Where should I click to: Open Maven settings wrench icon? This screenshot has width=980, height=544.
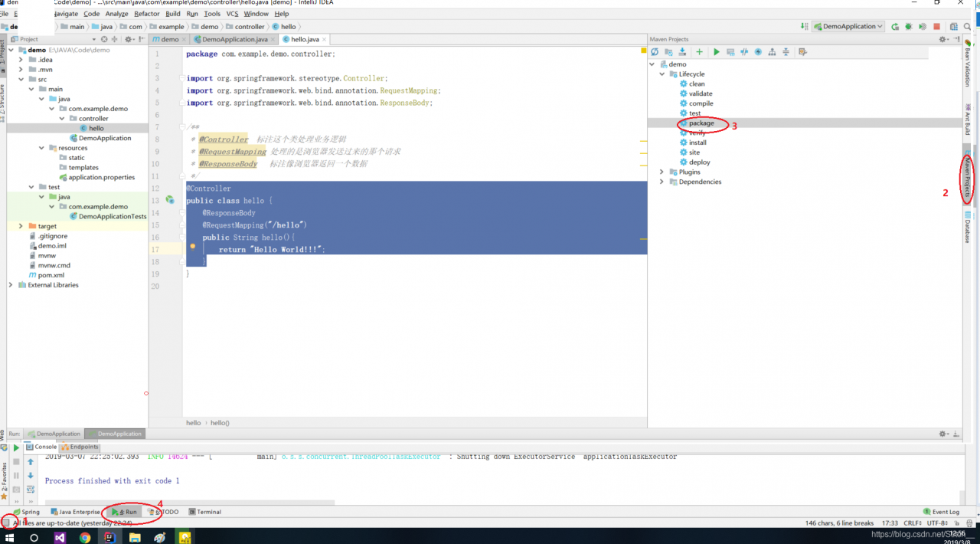point(802,52)
